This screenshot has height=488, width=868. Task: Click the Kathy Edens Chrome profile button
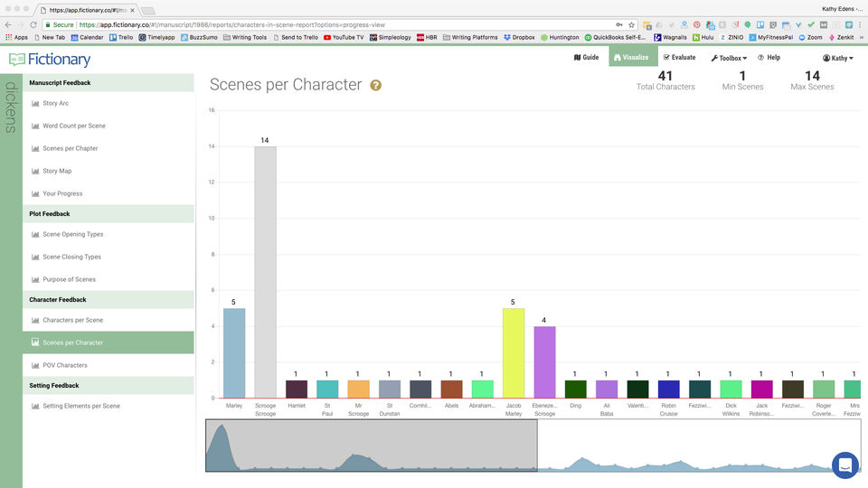point(841,9)
